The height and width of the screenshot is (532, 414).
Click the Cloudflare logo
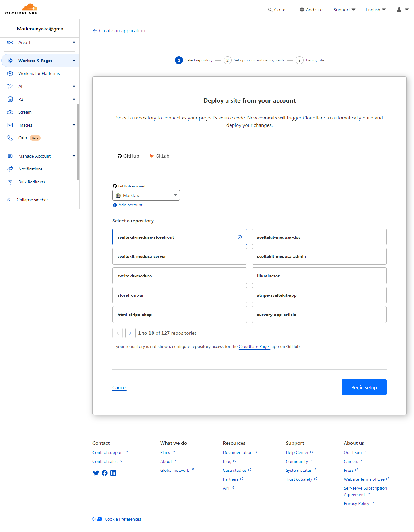(x=21, y=9)
